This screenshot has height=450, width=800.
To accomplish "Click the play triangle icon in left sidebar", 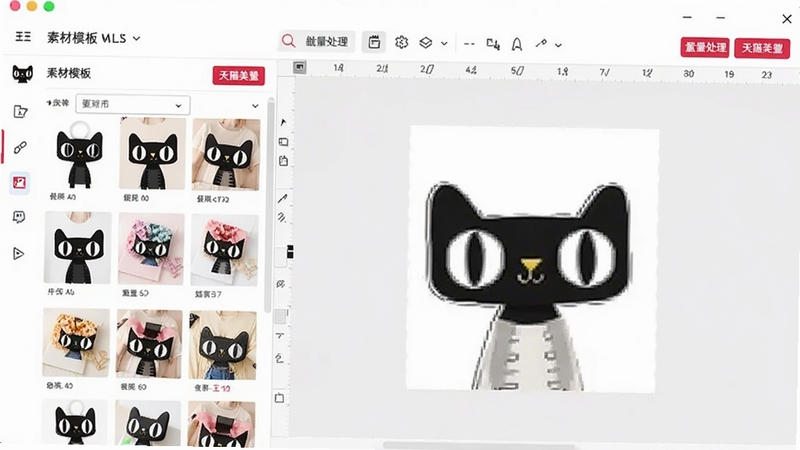I will tap(18, 254).
